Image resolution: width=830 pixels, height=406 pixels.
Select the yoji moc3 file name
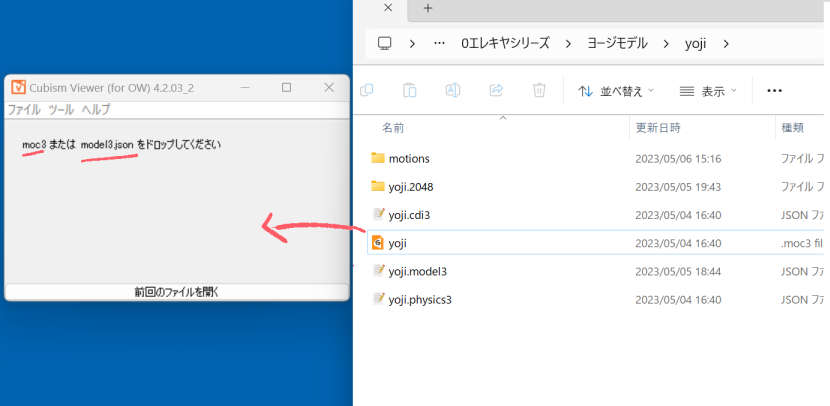pos(398,243)
